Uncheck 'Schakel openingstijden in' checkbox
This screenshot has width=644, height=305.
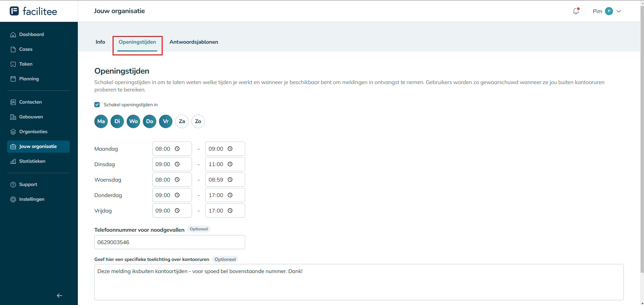tap(97, 105)
